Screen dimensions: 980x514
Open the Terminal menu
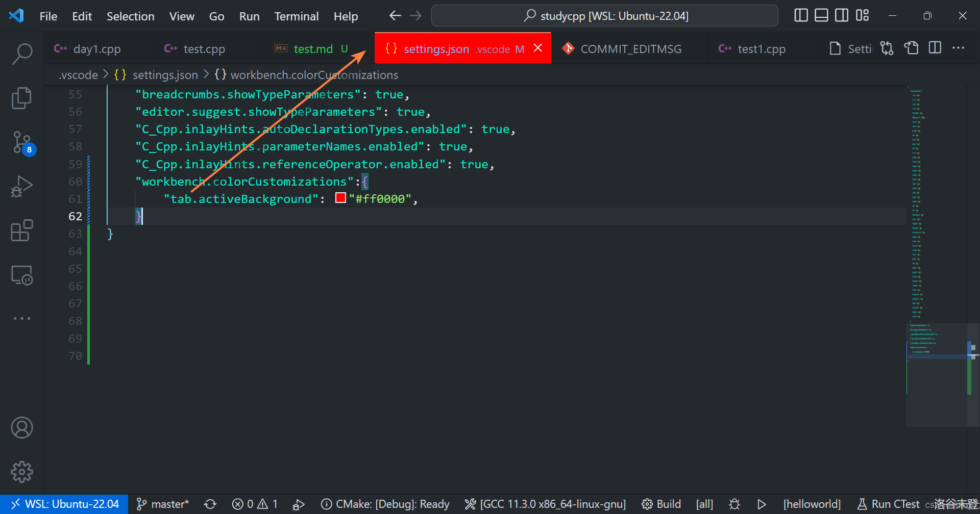pos(296,16)
